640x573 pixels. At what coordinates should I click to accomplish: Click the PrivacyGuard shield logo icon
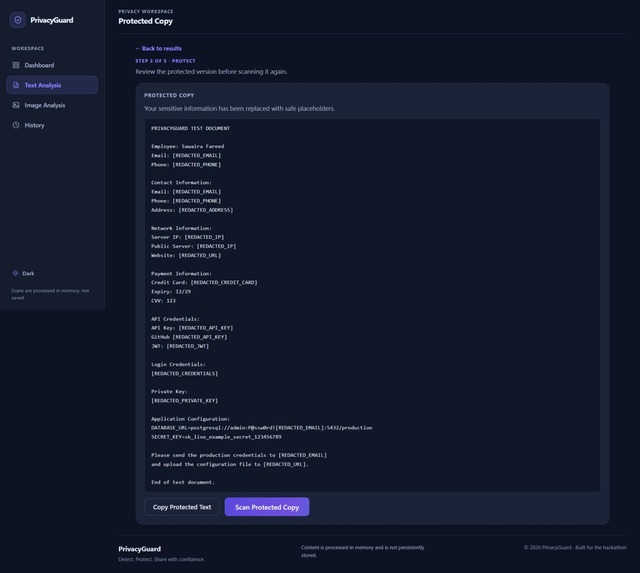[x=18, y=20]
